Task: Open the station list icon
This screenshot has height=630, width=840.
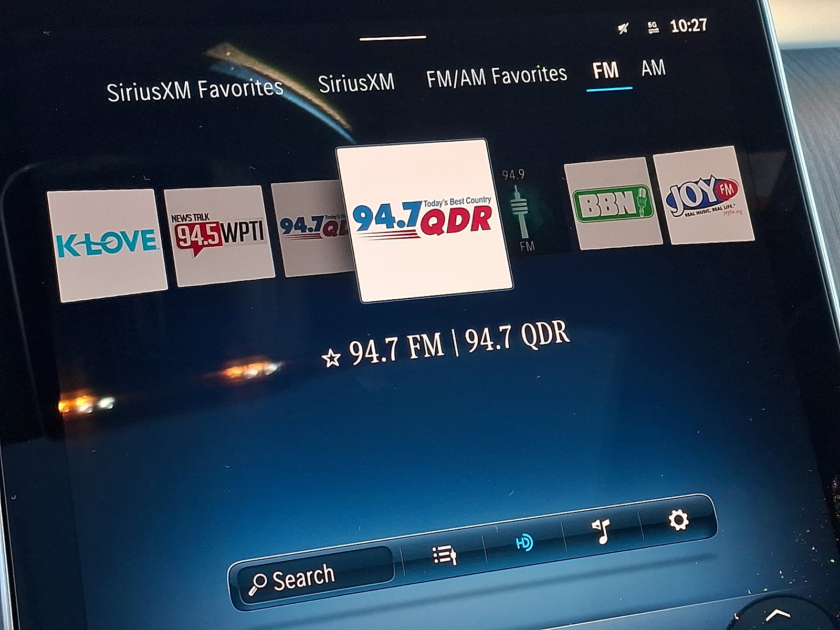Action: (x=444, y=554)
